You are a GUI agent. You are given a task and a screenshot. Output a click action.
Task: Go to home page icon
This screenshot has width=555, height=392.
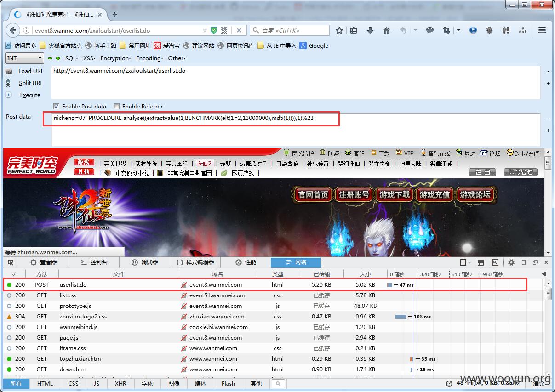point(387,30)
